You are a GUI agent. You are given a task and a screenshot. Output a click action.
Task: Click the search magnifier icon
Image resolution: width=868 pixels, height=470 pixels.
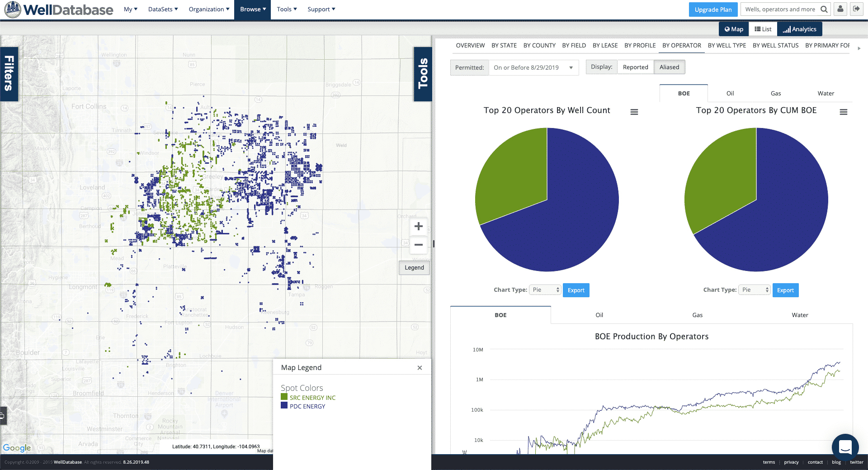(824, 9)
